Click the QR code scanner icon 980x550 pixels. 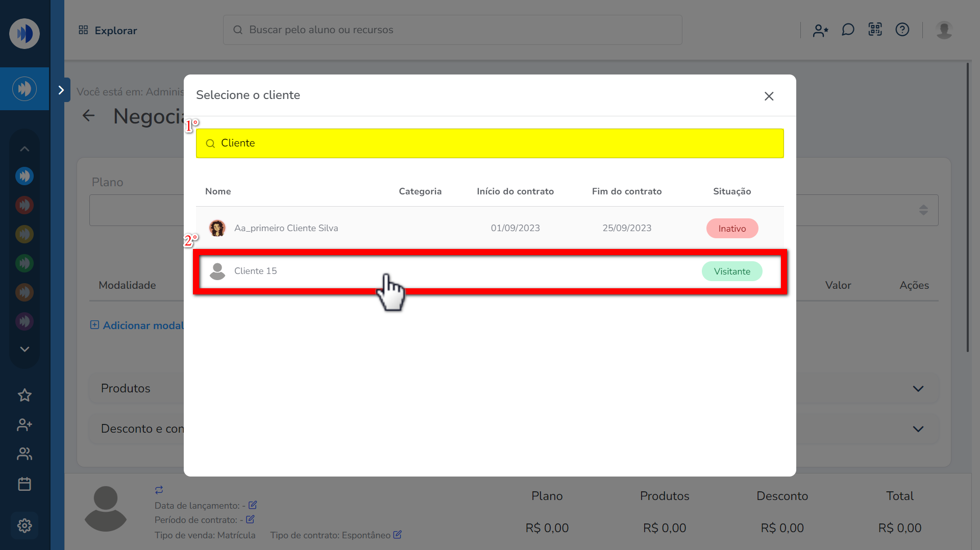[x=875, y=30]
